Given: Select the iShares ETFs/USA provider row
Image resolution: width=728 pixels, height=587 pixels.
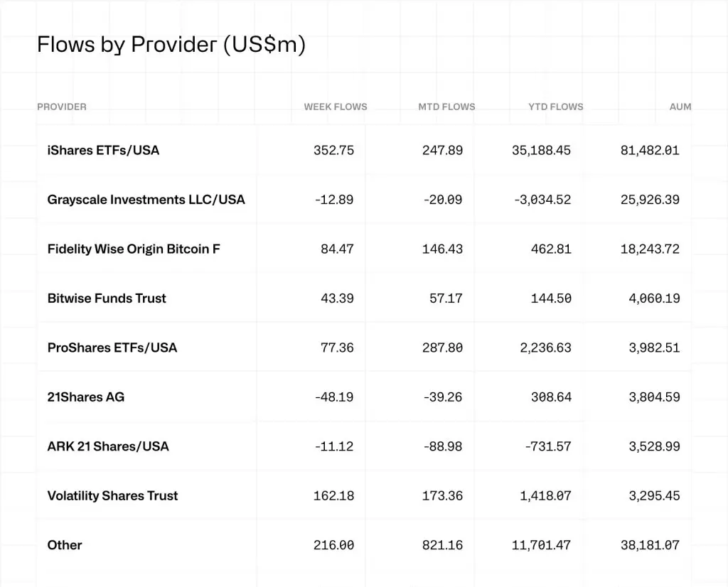Looking at the screenshot, I should tap(103, 150).
